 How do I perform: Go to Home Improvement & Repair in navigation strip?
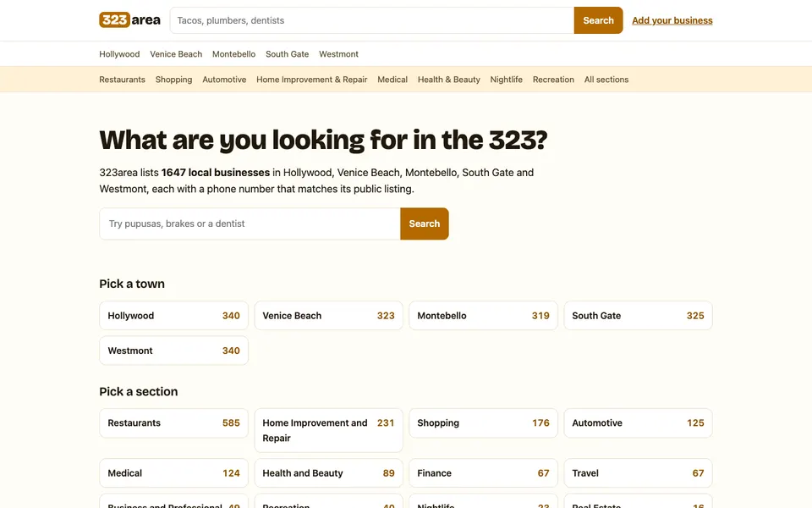coord(312,80)
